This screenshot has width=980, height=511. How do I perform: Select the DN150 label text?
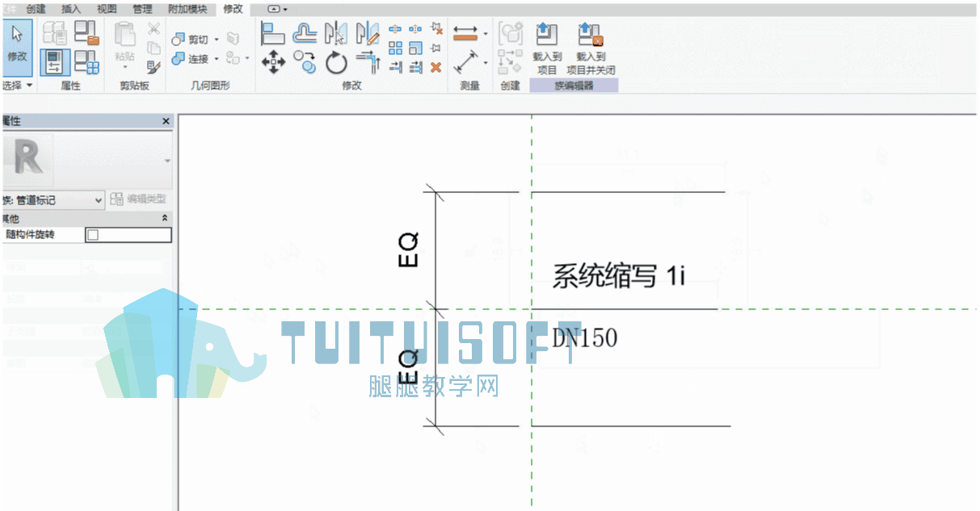(x=584, y=337)
